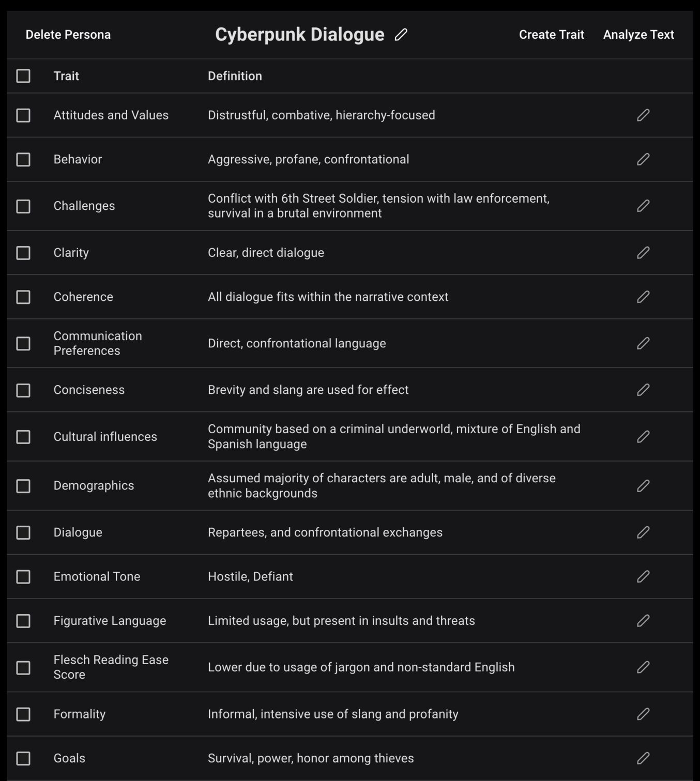Image resolution: width=700 pixels, height=781 pixels.
Task: Open edit for Coherence trait
Action: point(643,297)
